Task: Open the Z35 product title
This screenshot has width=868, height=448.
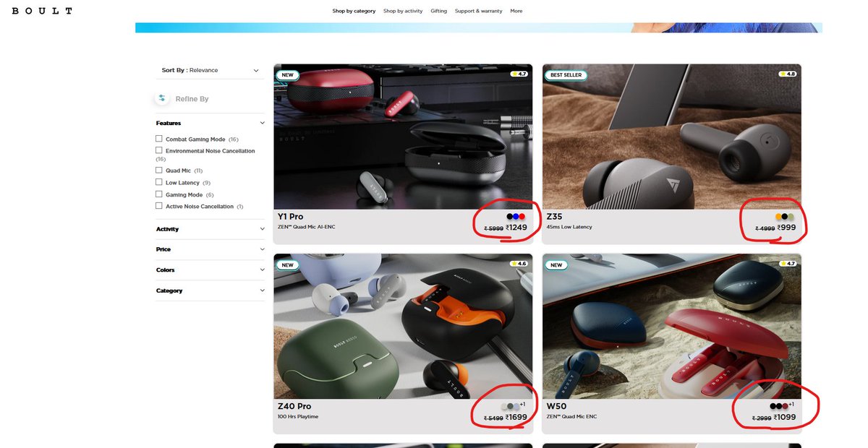Action: click(554, 216)
